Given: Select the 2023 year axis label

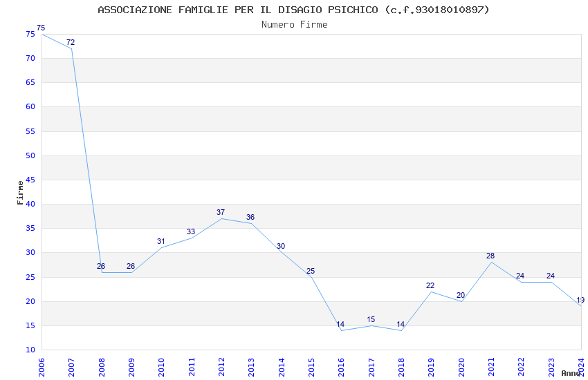Looking at the screenshot, I should [x=551, y=368].
